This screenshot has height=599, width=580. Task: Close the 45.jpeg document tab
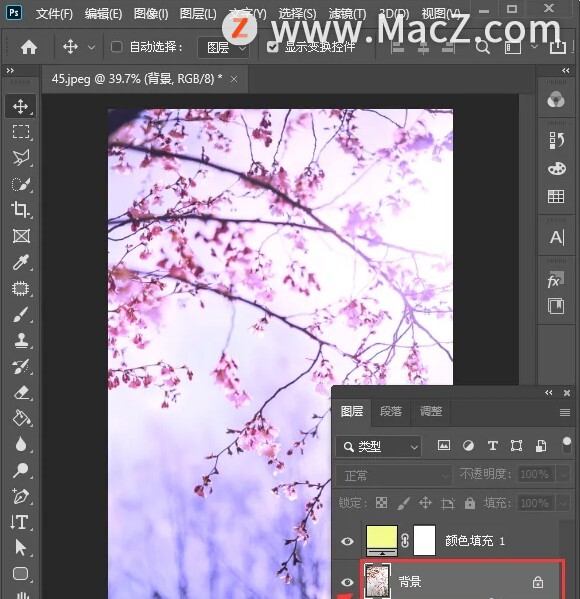click(234, 79)
